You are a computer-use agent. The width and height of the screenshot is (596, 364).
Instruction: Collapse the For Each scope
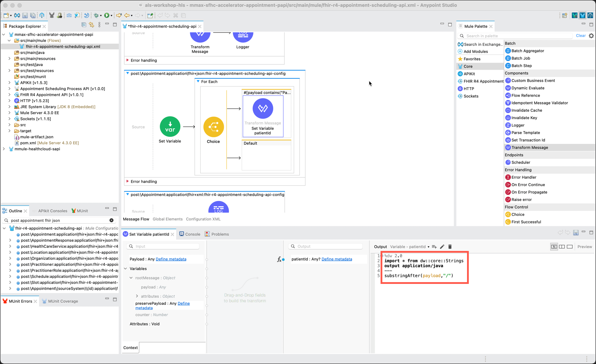[198, 82]
